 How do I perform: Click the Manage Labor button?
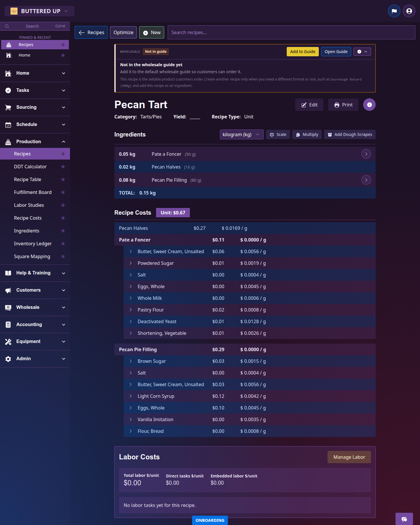click(349, 457)
